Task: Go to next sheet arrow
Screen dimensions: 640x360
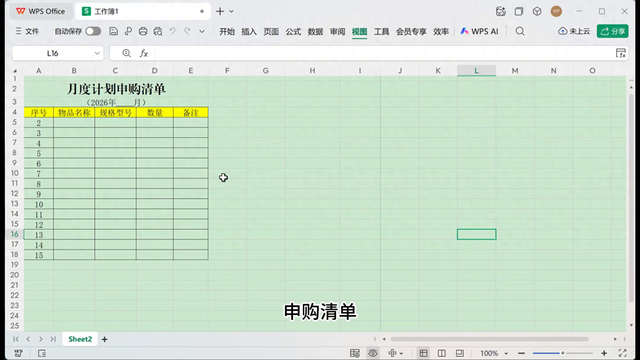Action: (41, 339)
